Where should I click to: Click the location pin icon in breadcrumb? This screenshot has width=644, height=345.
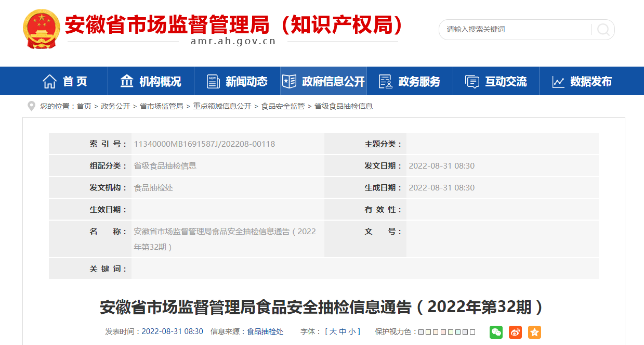[x=32, y=106]
